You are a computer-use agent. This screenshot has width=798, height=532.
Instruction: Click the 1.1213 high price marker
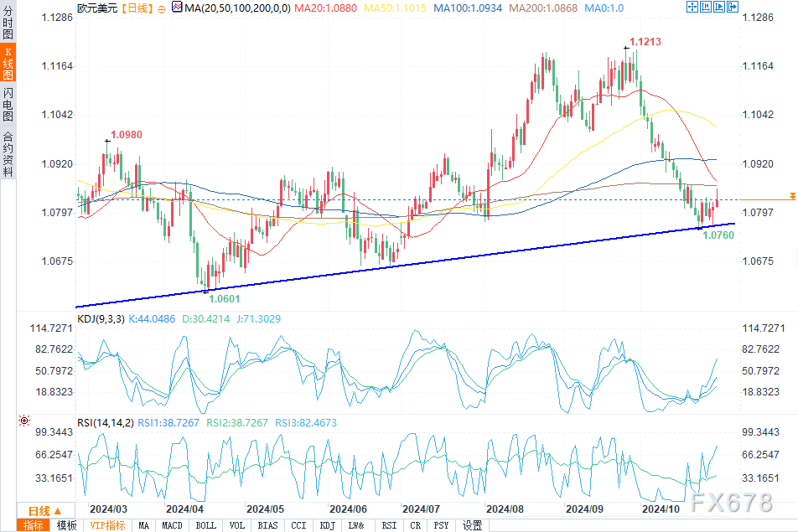pos(644,41)
